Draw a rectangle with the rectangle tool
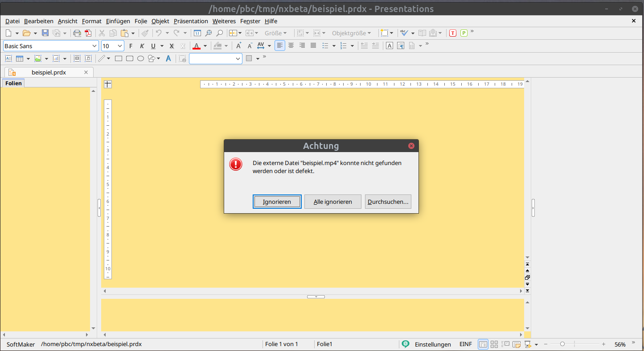644x351 pixels. point(119,58)
